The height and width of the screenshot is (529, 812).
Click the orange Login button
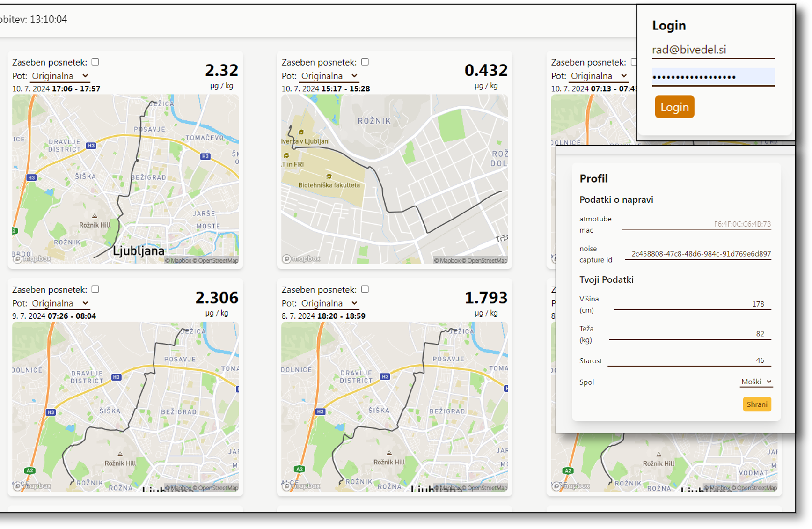tap(674, 107)
